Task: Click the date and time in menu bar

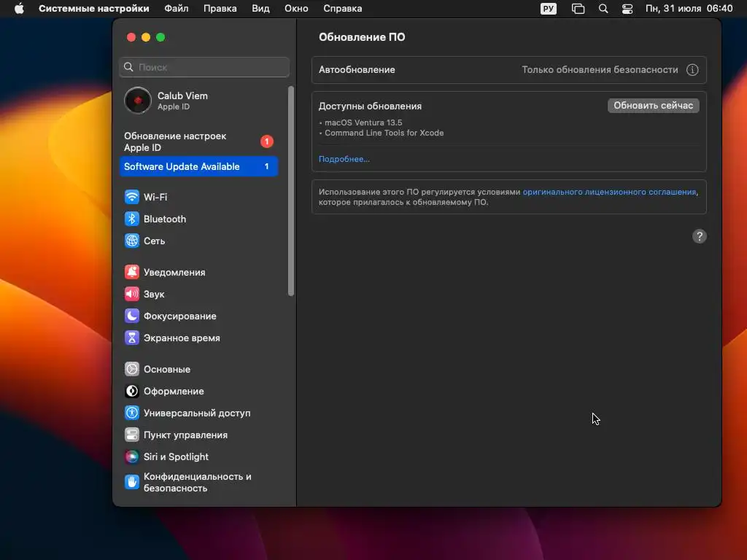Action: pos(689,9)
